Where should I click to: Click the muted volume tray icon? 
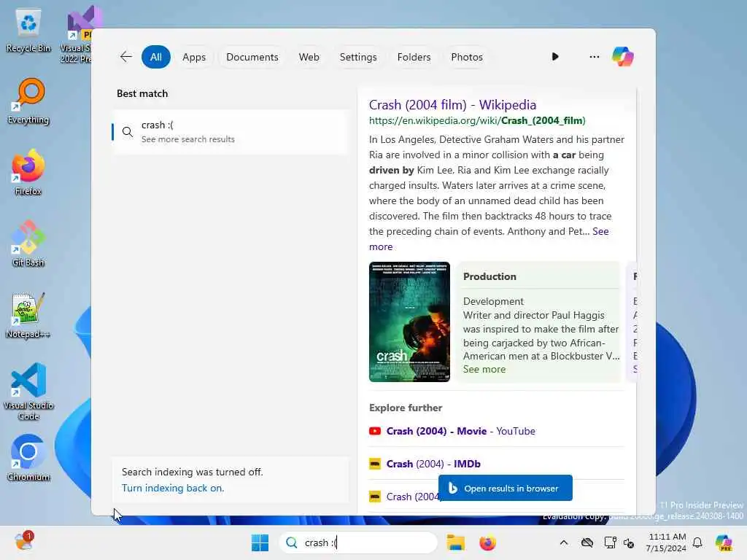629,542
